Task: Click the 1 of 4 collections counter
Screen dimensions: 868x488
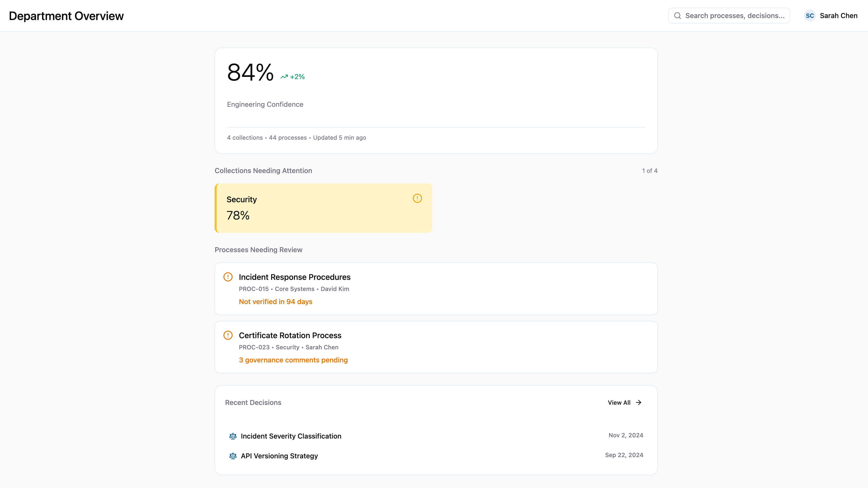Action: click(649, 171)
